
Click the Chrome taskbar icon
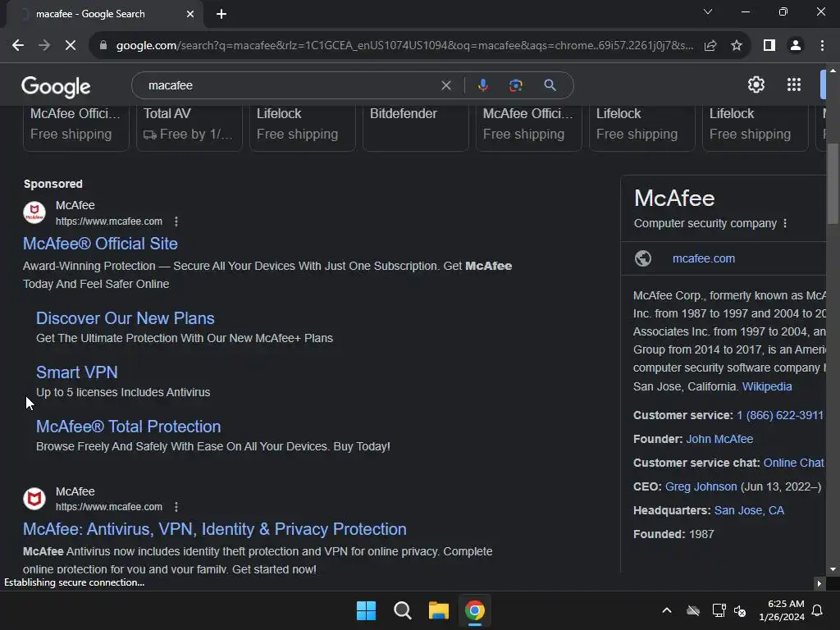click(x=475, y=610)
